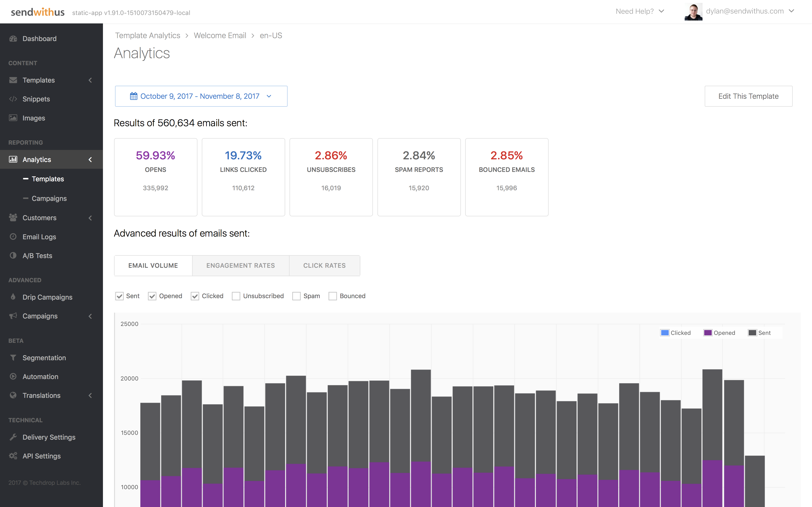
Task: Click the Images picture icon in sidebar
Action: [13, 118]
